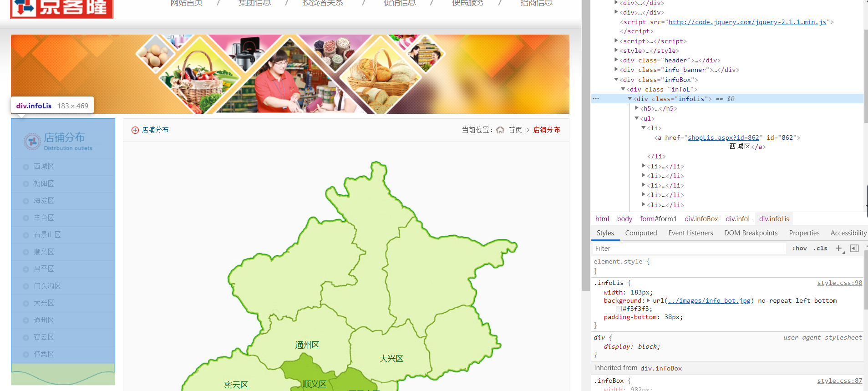868x391 pixels.
Task: Open the style.css:87 source link
Action: tap(839, 381)
